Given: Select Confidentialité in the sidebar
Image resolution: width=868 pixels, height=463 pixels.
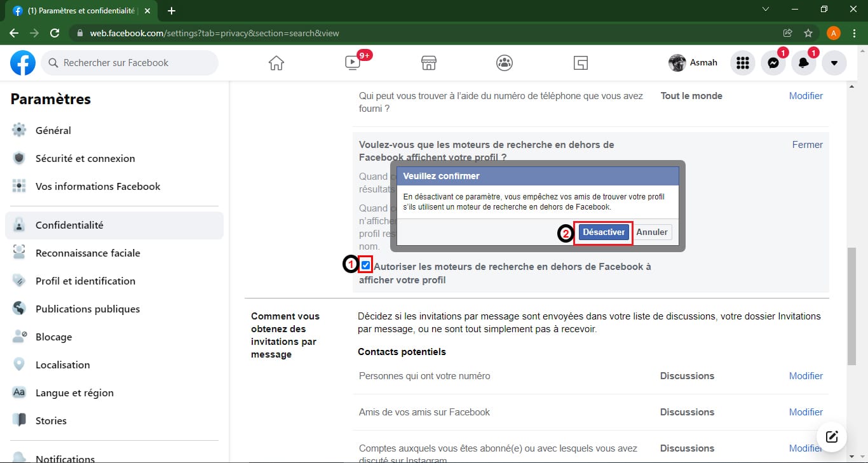Looking at the screenshot, I should point(114,225).
